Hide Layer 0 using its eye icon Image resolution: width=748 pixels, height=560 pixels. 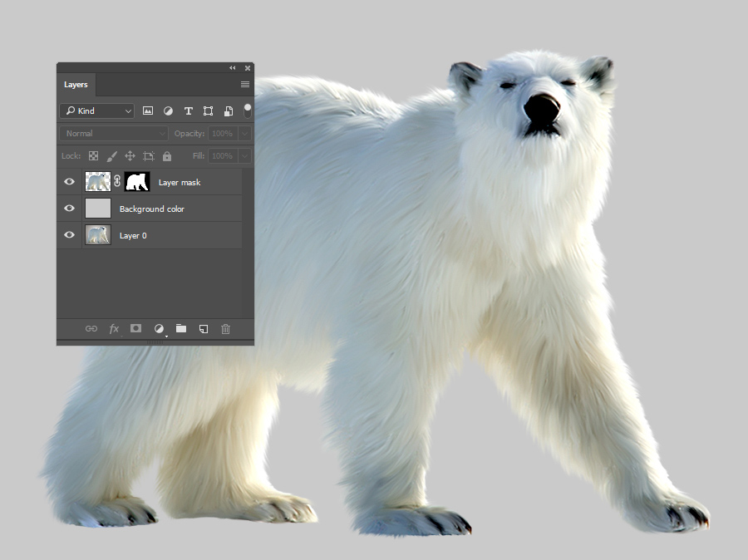coord(70,235)
